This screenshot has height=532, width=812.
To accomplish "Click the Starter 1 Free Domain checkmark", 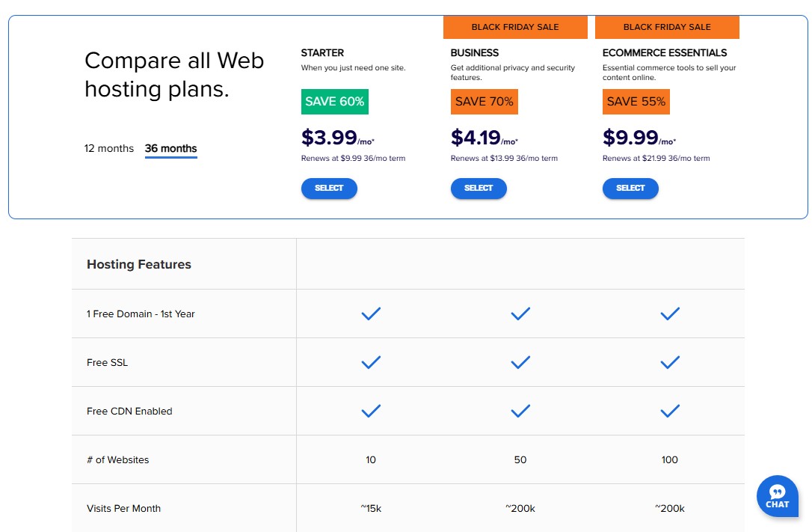I will click(371, 314).
